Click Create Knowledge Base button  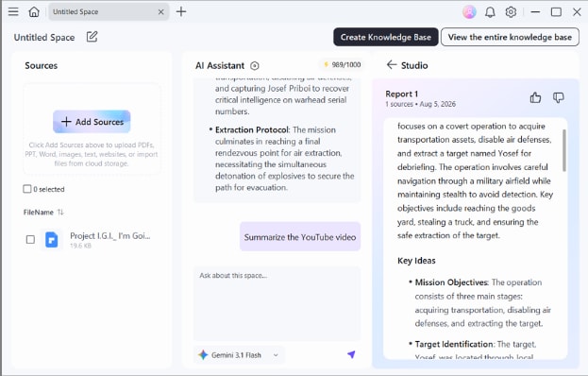click(385, 37)
